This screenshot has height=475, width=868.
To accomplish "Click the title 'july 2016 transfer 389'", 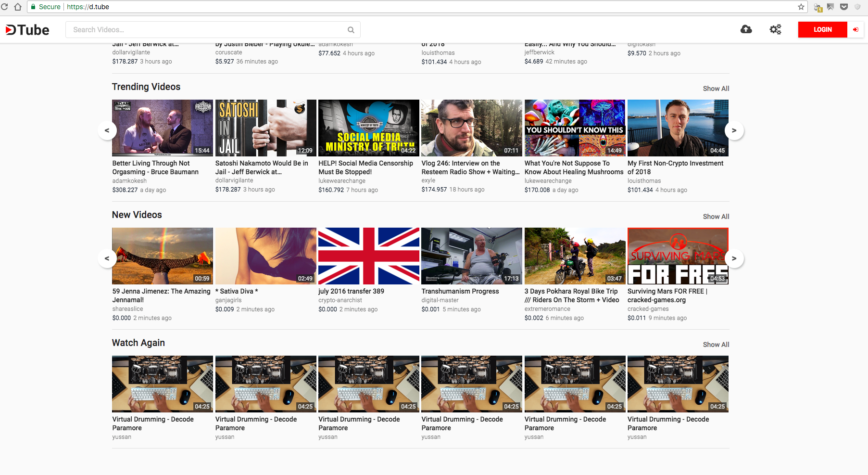I will coord(351,291).
